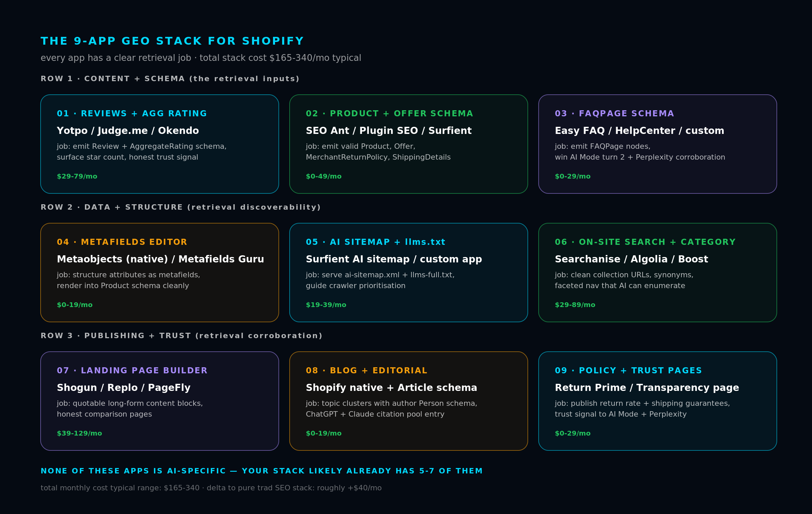The width and height of the screenshot is (812, 514).
Task: Click 'Yotpo / Judge.me / Okendo' text
Action: (x=128, y=131)
